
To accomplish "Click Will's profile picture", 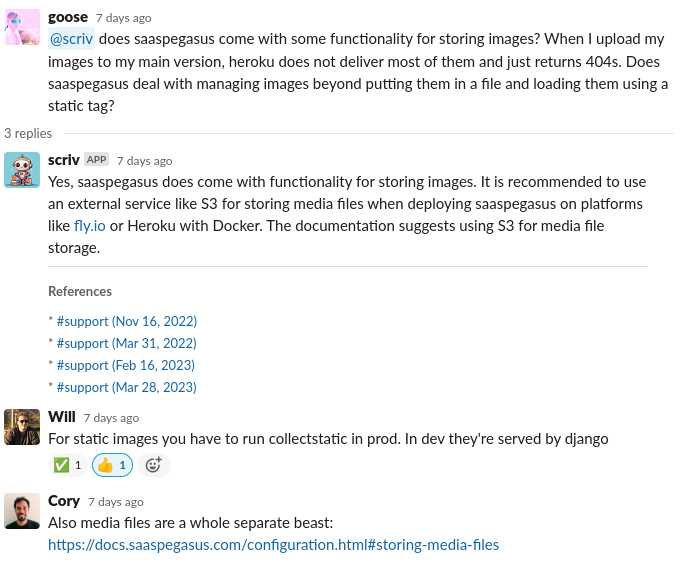I will [x=22, y=427].
